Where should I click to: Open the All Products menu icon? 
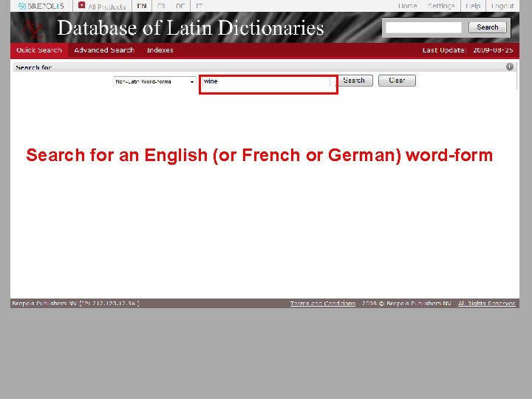point(81,5)
